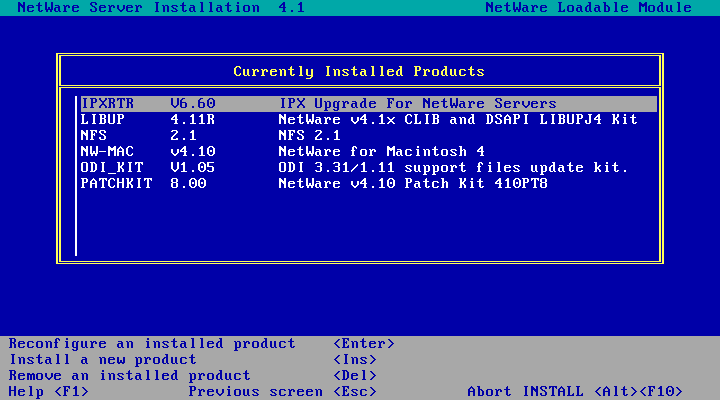Screen dimensions: 720x400
Task: Click the version 'V1.05' value
Action: (193, 168)
